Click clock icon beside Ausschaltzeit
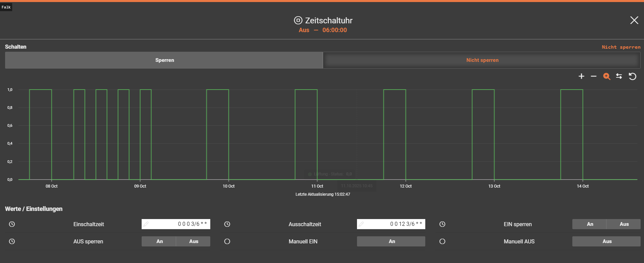The image size is (644, 263). pos(227,224)
